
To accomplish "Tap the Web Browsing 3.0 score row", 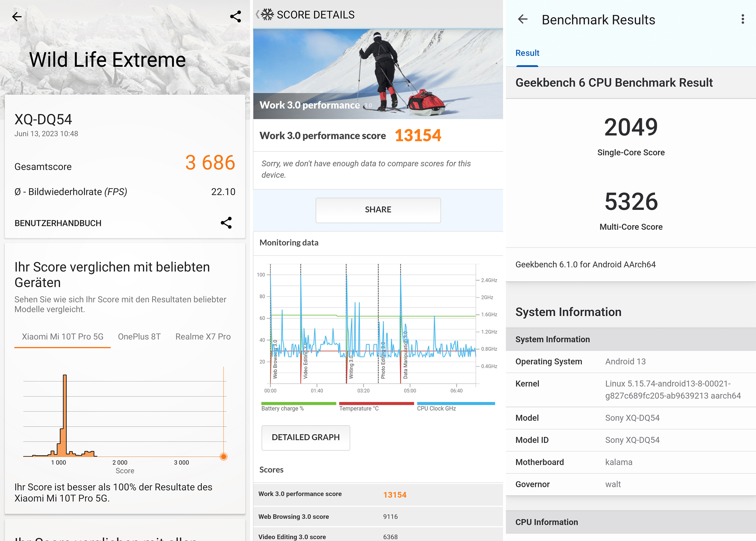I will (378, 517).
